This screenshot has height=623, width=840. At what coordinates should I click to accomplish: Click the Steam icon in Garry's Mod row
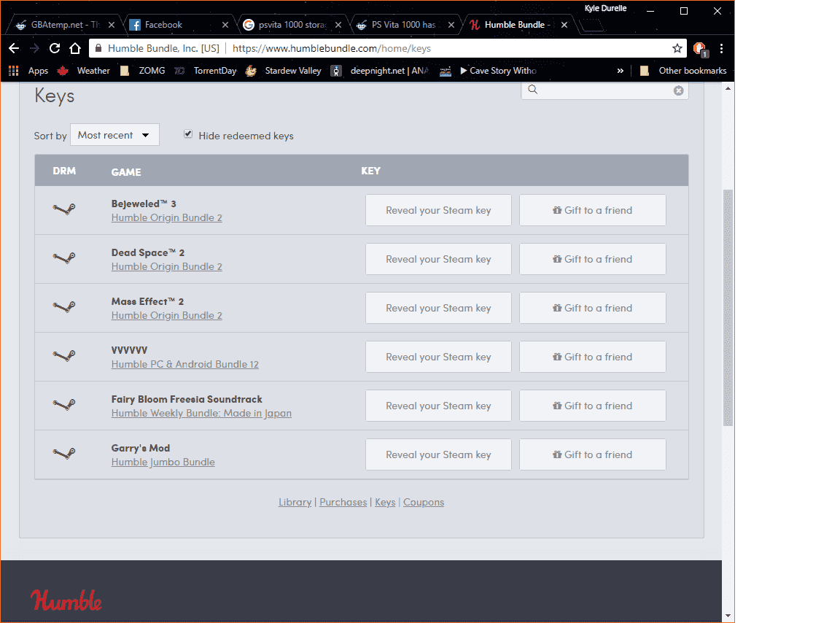[64, 453]
